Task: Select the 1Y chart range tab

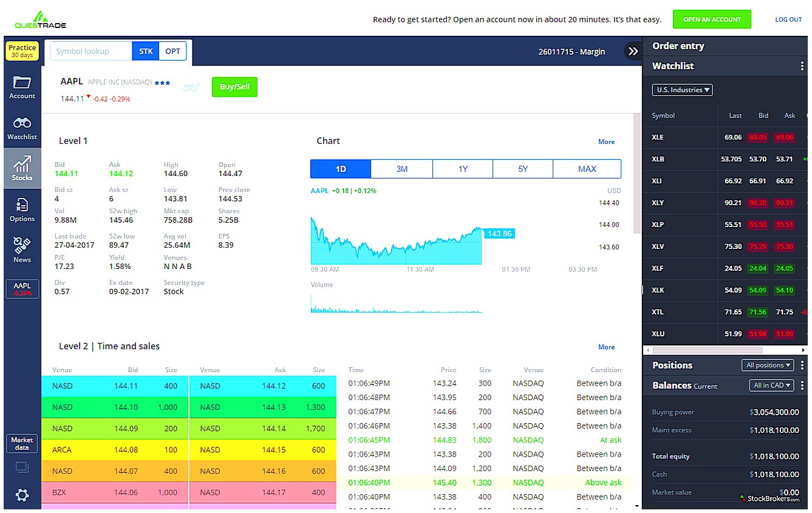Action: click(x=463, y=169)
